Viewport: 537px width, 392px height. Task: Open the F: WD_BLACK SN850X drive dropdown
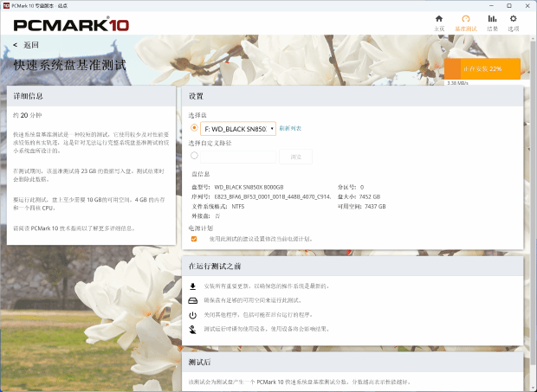[x=238, y=129]
